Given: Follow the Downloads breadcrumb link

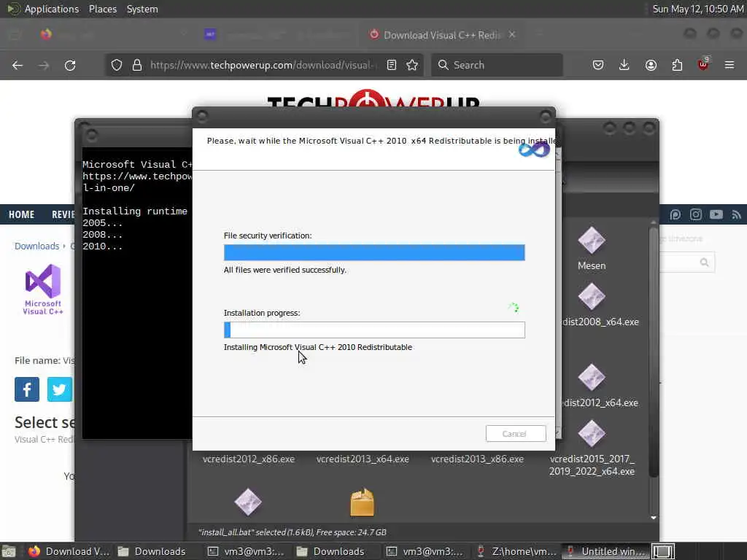Looking at the screenshot, I should tap(36, 246).
